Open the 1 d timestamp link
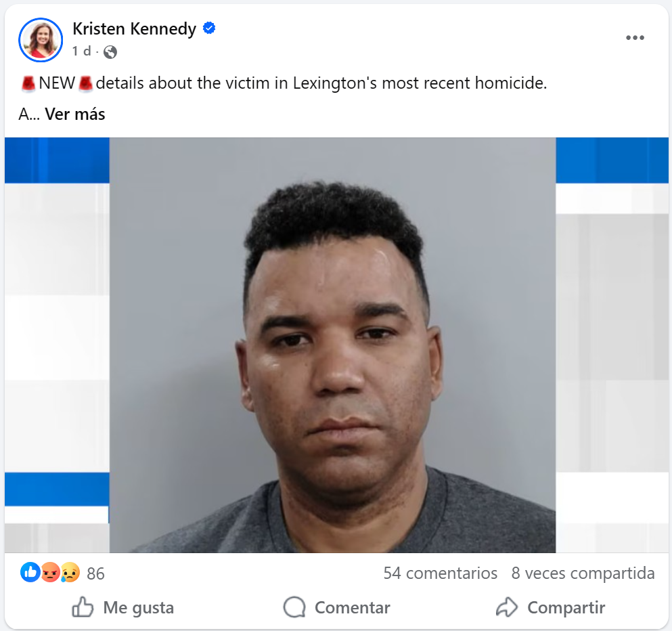The height and width of the screenshot is (631, 672). point(81,51)
